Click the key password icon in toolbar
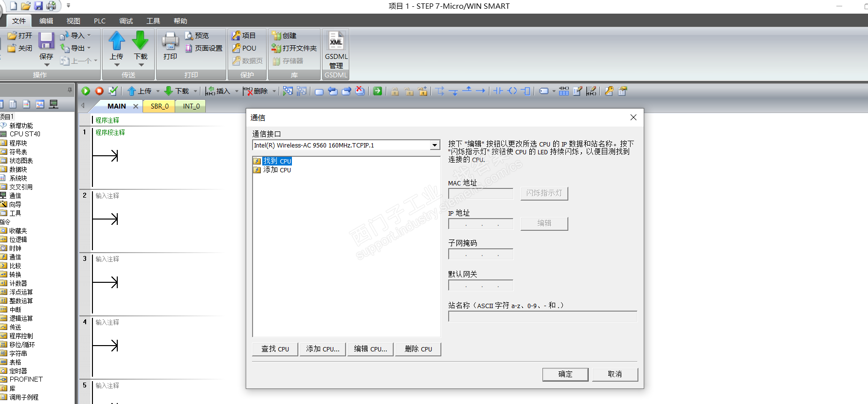Image resolution: width=868 pixels, height=404 pixels. (609, 91)
